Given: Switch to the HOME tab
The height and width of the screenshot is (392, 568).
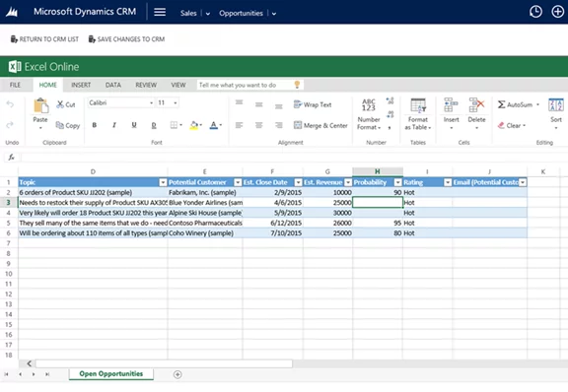Looking at the screenshot, I should coord(47,85).
